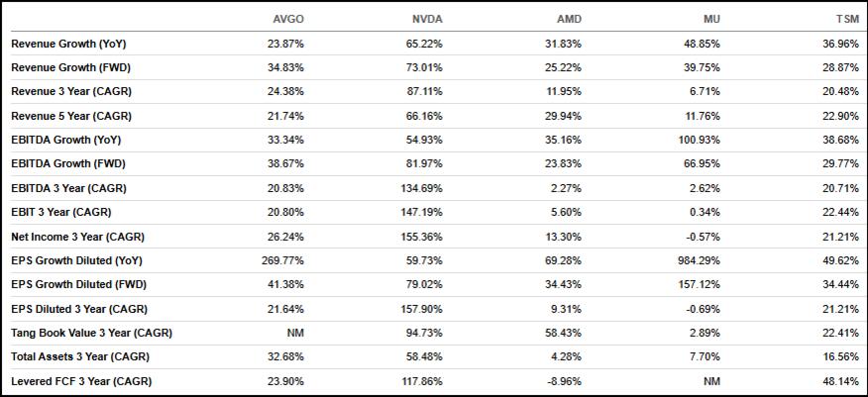Select the Revenue 3 Year (CAGR) row
This screenshot has width=868, height=397.
(x=70, y=92)
